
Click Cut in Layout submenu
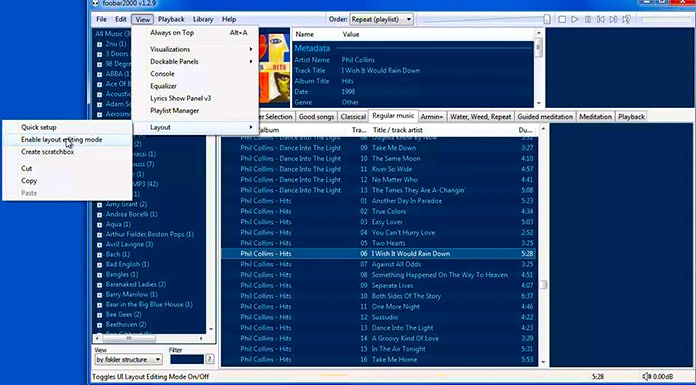(x=67, y=168)
